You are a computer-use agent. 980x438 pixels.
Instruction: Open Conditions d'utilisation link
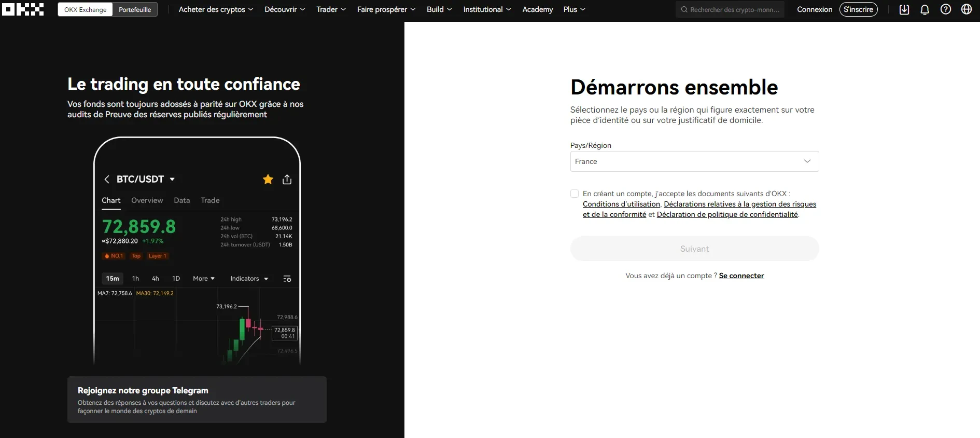(x=621, y=204)
